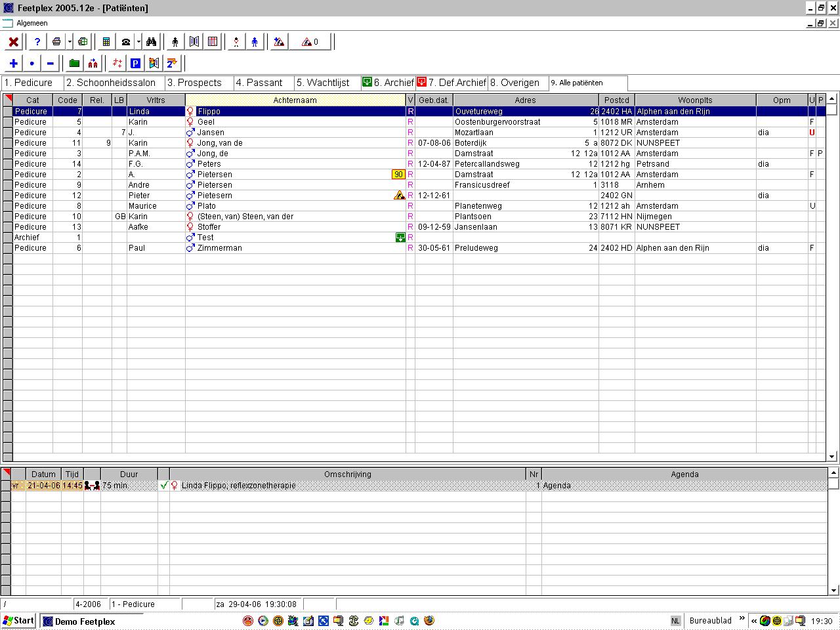This screenshot has height=630, width=840.
Task: Open the 5. Wachtlijst tab
Action: point(322,83)
